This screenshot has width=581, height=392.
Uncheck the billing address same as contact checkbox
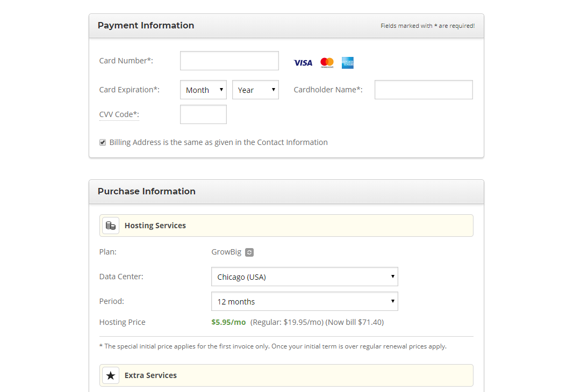103,142
